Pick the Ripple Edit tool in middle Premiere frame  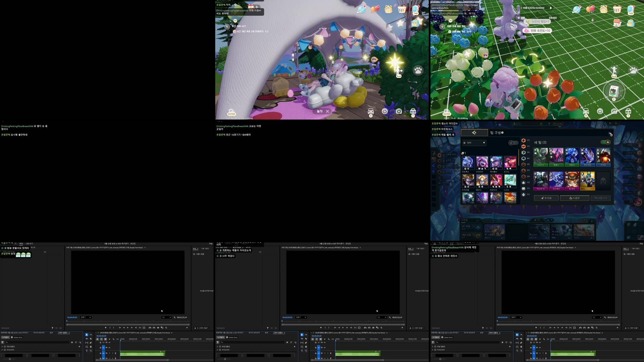pos(302,339)
